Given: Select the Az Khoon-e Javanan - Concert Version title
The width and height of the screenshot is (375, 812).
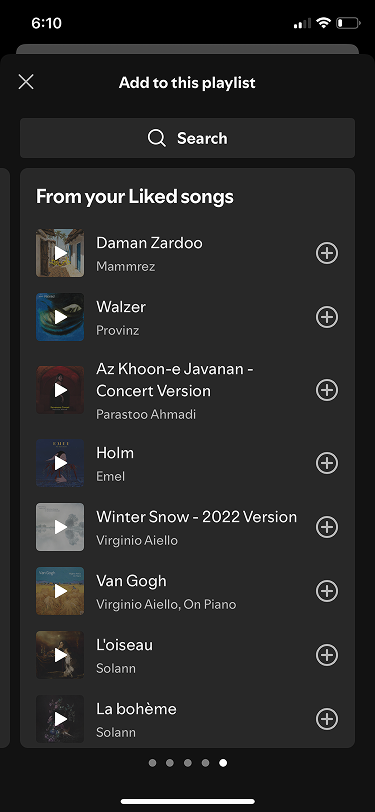Looking at the screenshot, I should (175, 380).
